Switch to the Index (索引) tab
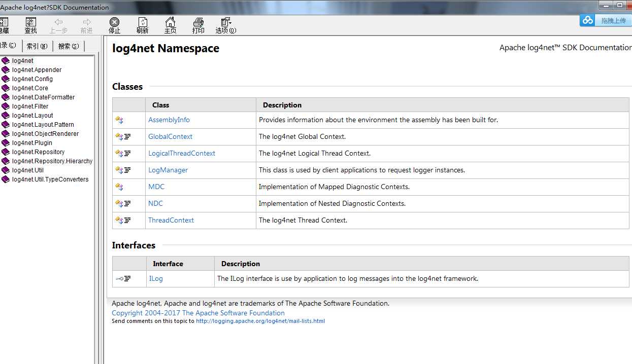Viewport: 632px width, 364px height. tap(37, 46)
